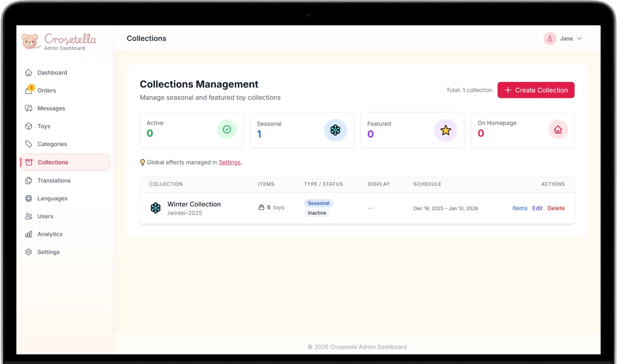The image size is (617, 364).
Task: Click the Toys cube icon
Action: (28, 126)
